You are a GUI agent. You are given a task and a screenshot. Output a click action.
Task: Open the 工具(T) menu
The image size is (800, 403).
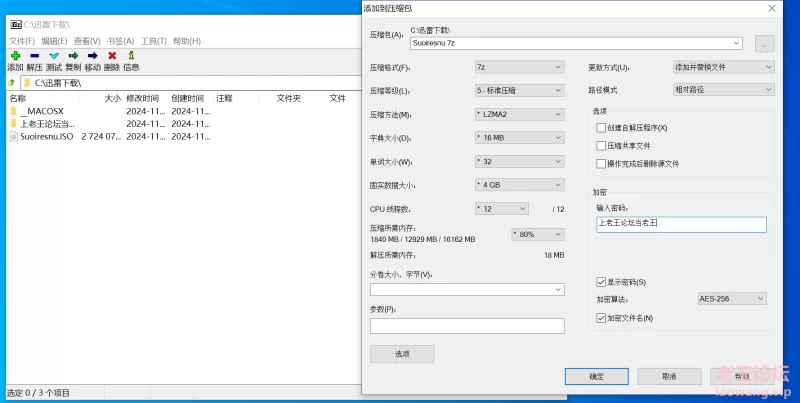pyautogui.click(x=154, y=41)
